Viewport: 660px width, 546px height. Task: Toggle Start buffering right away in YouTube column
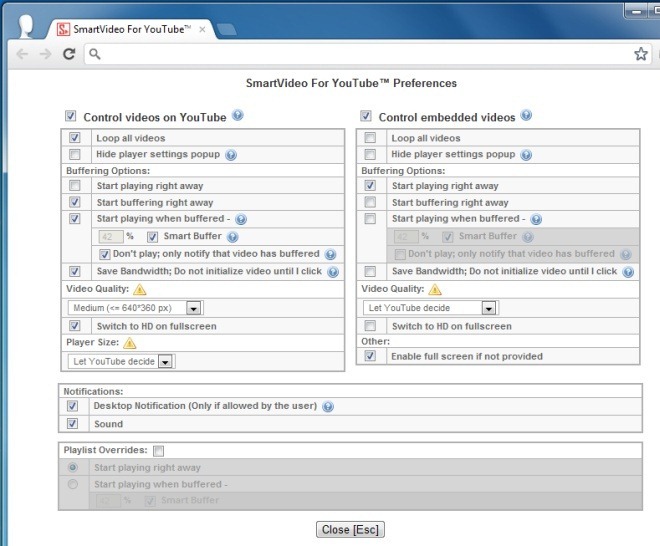click(x=75, y=202)
